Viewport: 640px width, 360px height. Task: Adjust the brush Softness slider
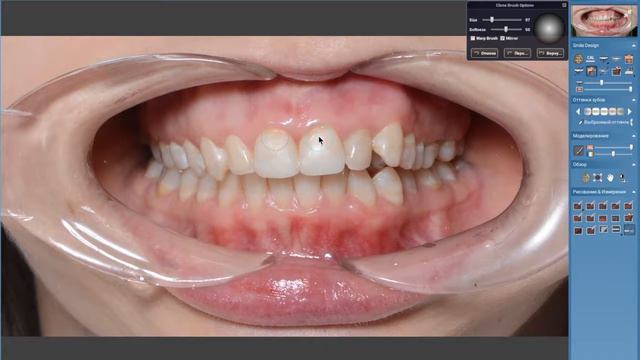click(x=506, y=29)
